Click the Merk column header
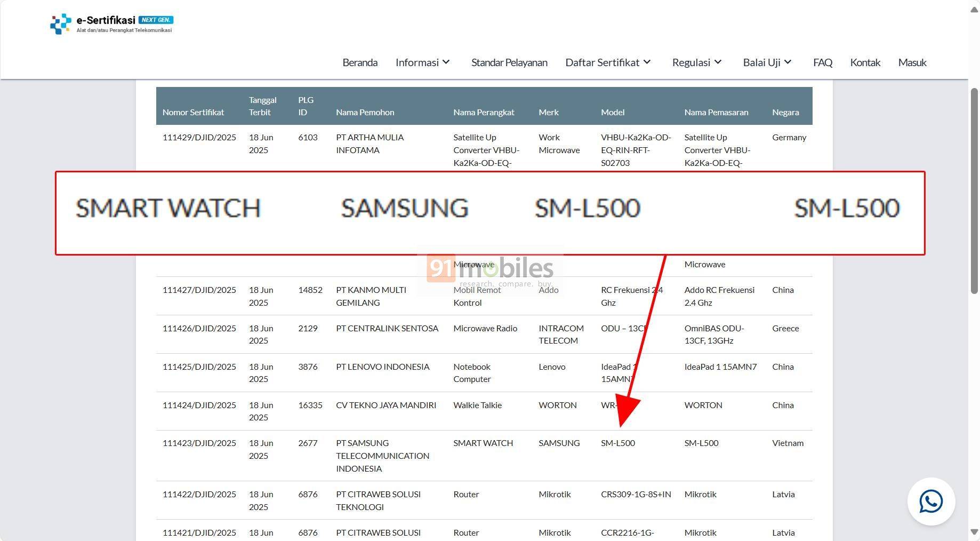Viewport: 980px width, 541px height. (549, 112)
